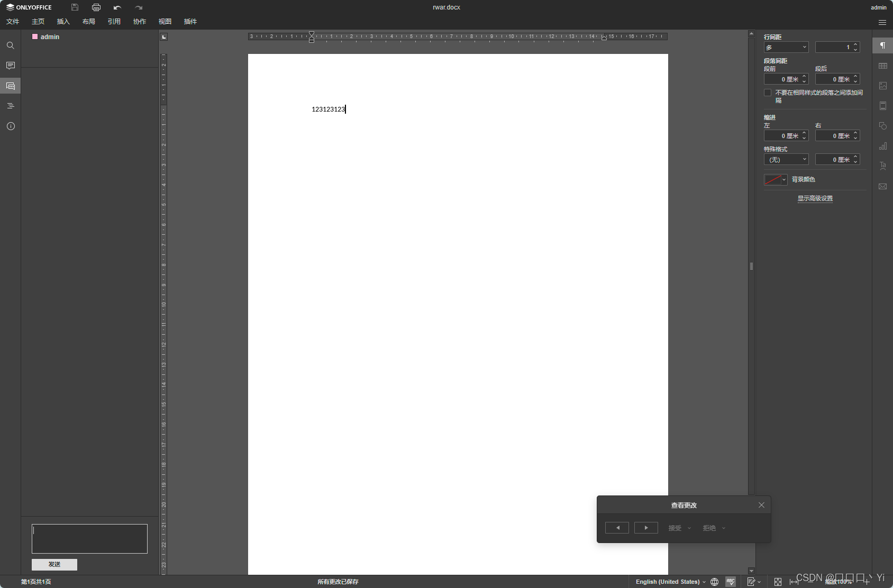
Task: Check 'don't add interval between same style paragraphs'
Action: (768, 93)
